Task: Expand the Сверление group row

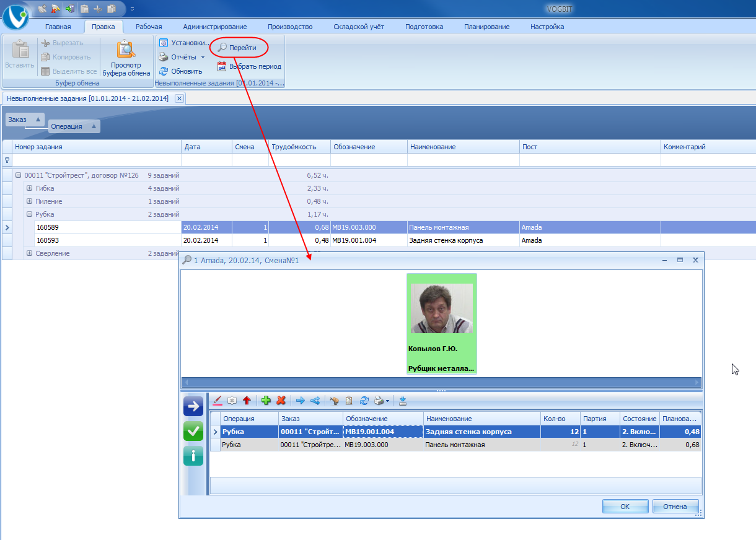Action: pyautogui.click(x=30, y=253)
